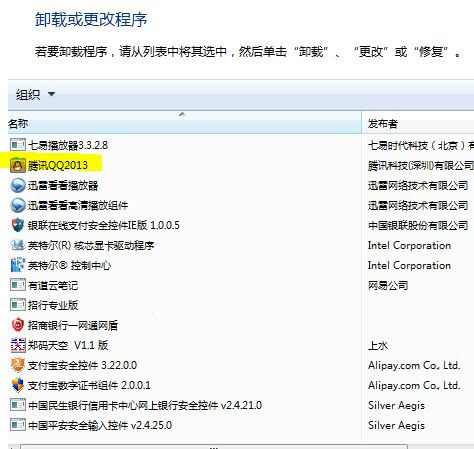Select 中国民生银行信用卡中心网上银行安全控件 v2.4.21.0
The width and height of the screenshot is (474, 449).
pos(145,405)
